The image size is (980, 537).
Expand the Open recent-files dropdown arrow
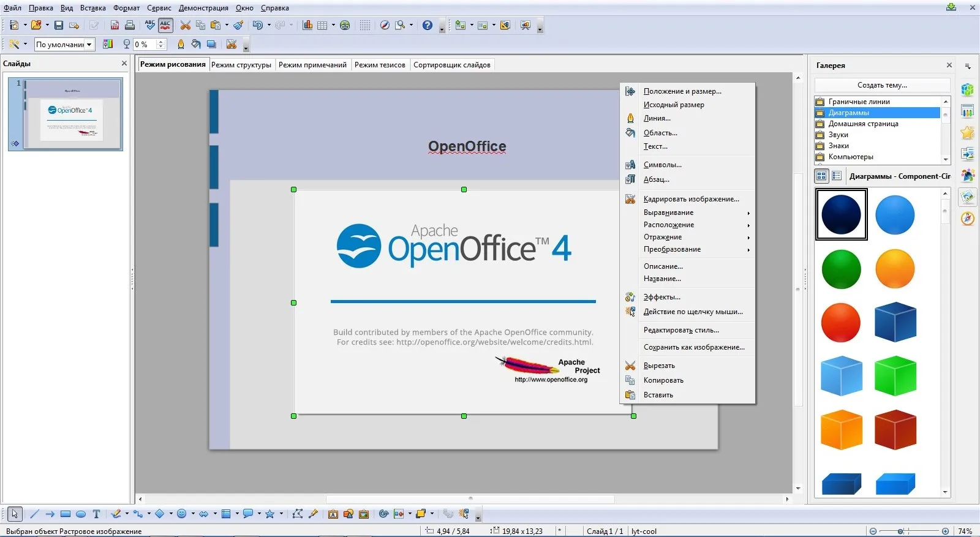pos(47,25)
